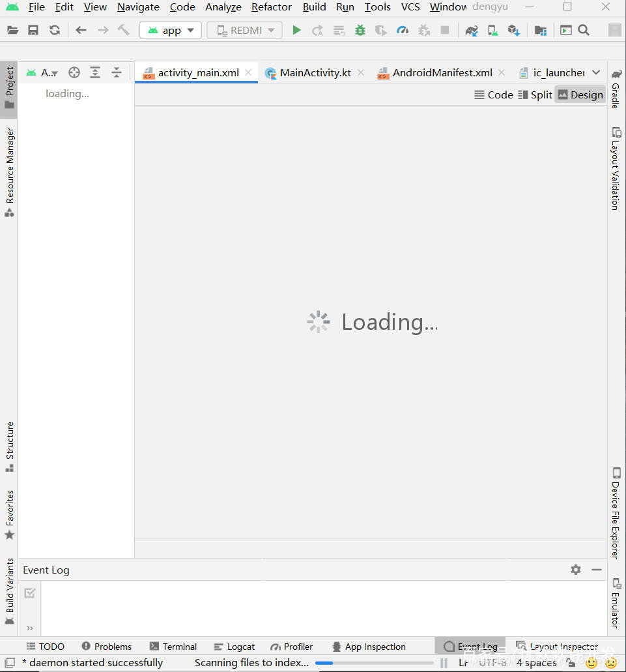Toggle tool window bars square icon

pos(10,663)
